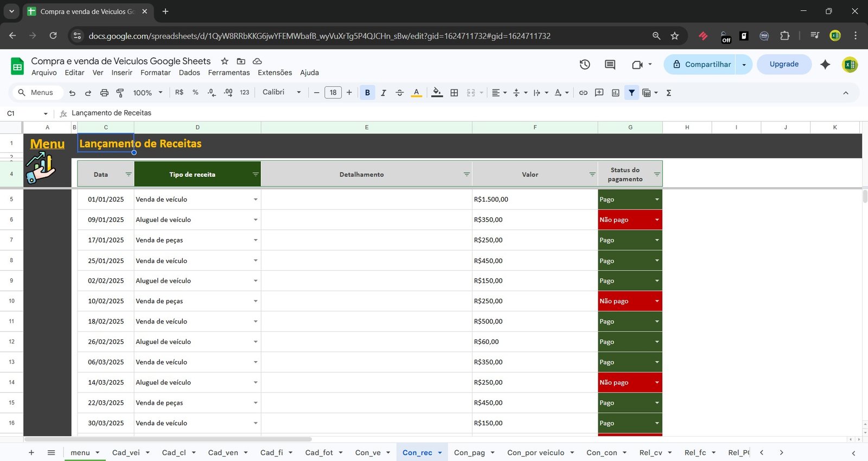868x461 pixels.
Task: Open the version history clock icon
Action: [584, 65]
